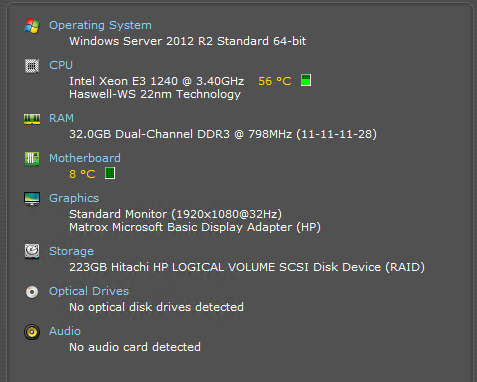Click the 56 °C CPU temperature reading
This screenshot has width=477, height=382.
(275, 81)
